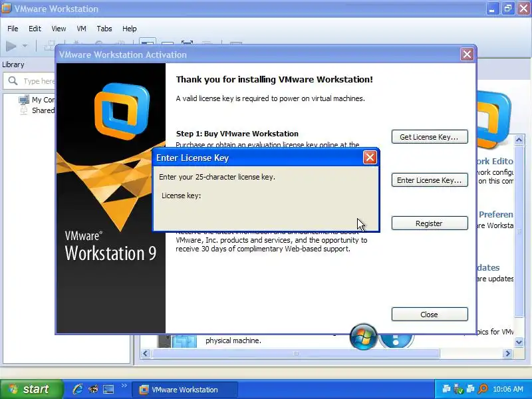Click the Get License Key button
Screen dimensions: 532x399
coord(430,137)
